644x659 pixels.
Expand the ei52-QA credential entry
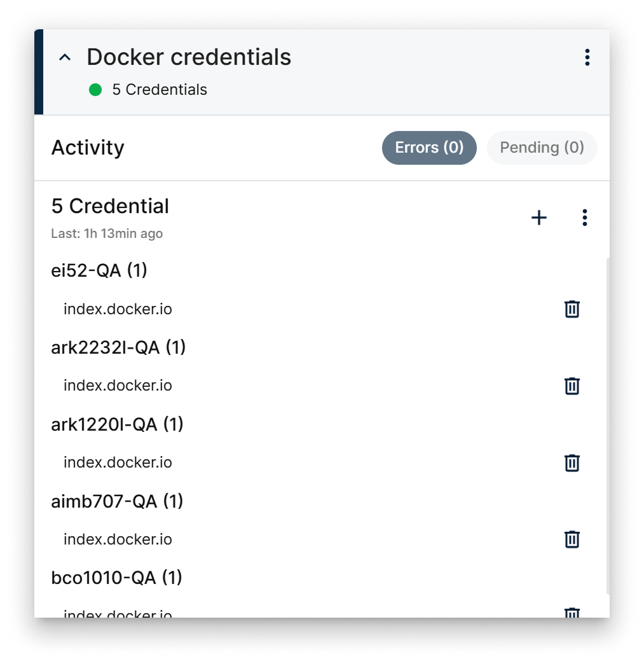click(99, 270)
